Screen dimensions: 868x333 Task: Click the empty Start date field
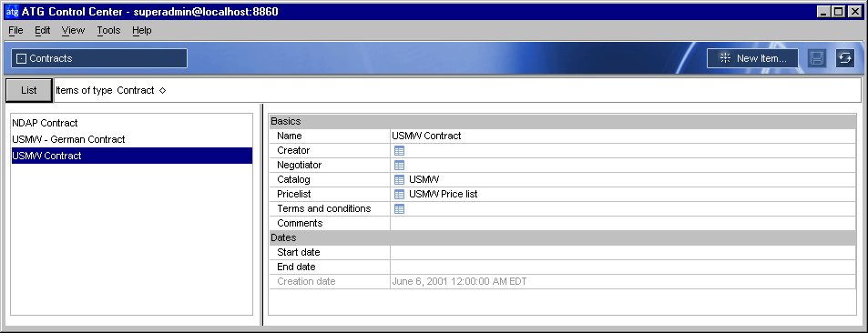click(x=623, y=252)
